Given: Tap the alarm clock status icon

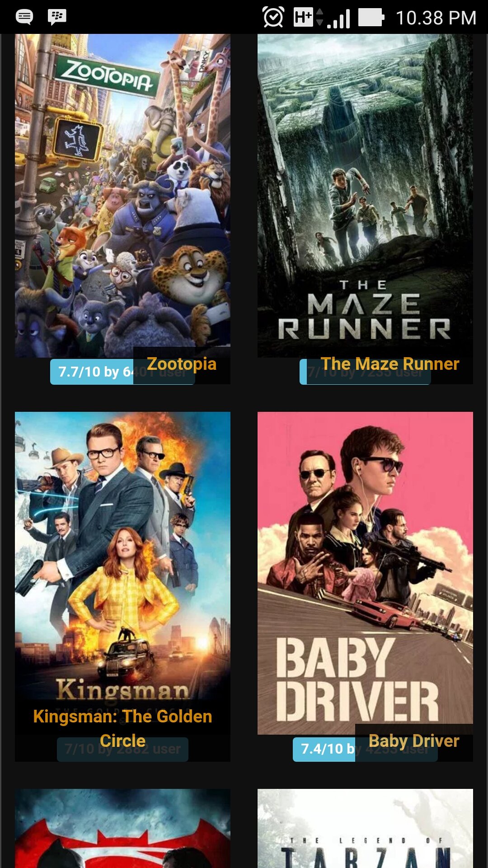Looking at the screenshot, I should (273, 17).
